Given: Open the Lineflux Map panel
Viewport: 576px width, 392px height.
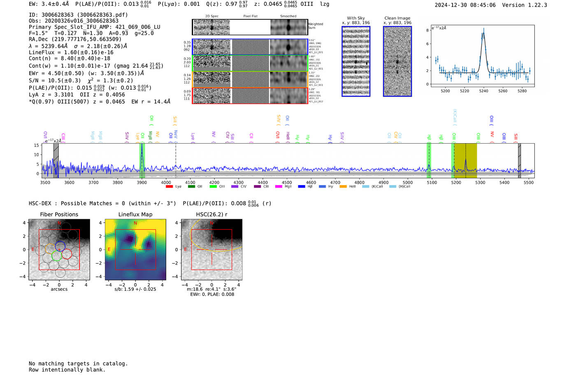Looking at the screenshot, I should click(135, 250).
